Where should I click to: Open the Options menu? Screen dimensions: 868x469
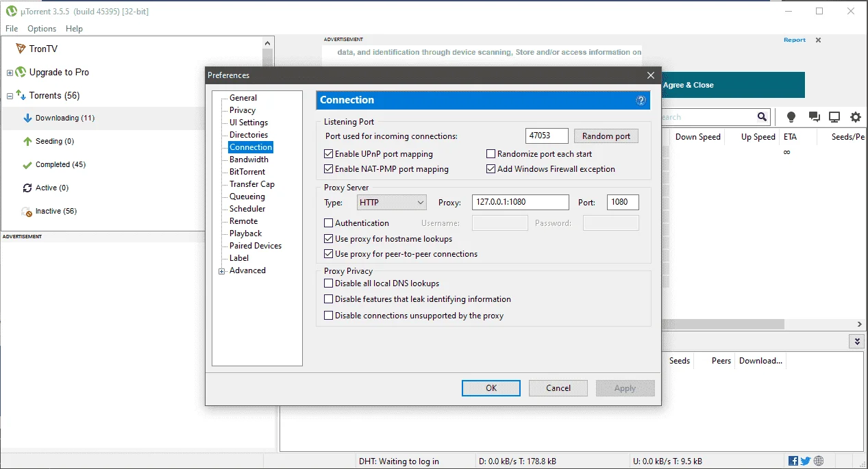42,29
